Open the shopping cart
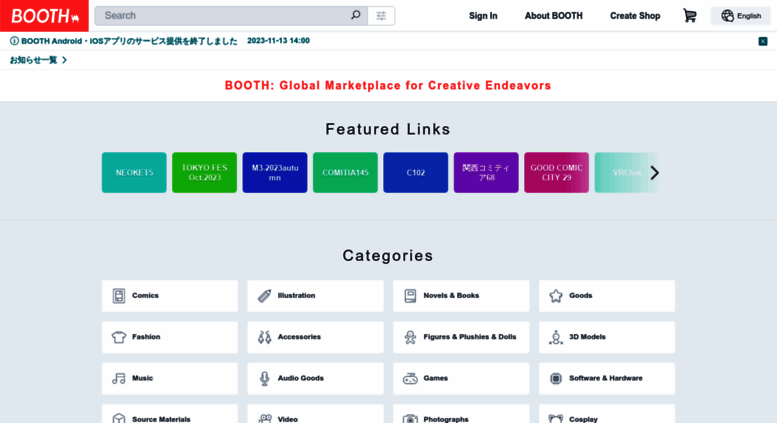The image size is (777, 423). pyautogui.click(x=690, y=16)
